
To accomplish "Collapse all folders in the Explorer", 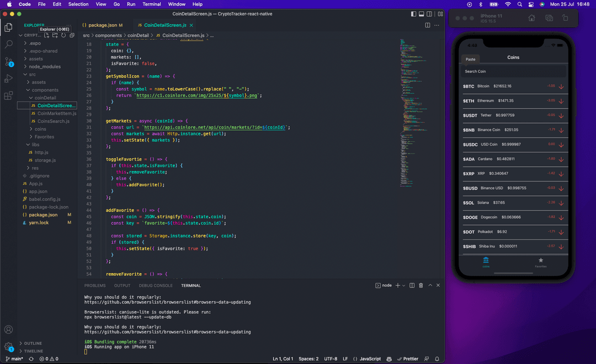I will [x=72, y=35].
